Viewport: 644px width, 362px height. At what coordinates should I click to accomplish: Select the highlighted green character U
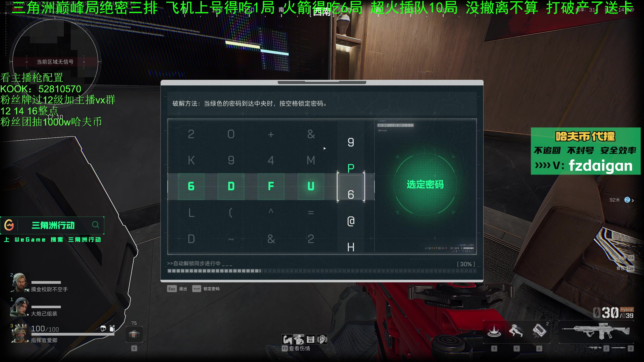coord(310,186)
